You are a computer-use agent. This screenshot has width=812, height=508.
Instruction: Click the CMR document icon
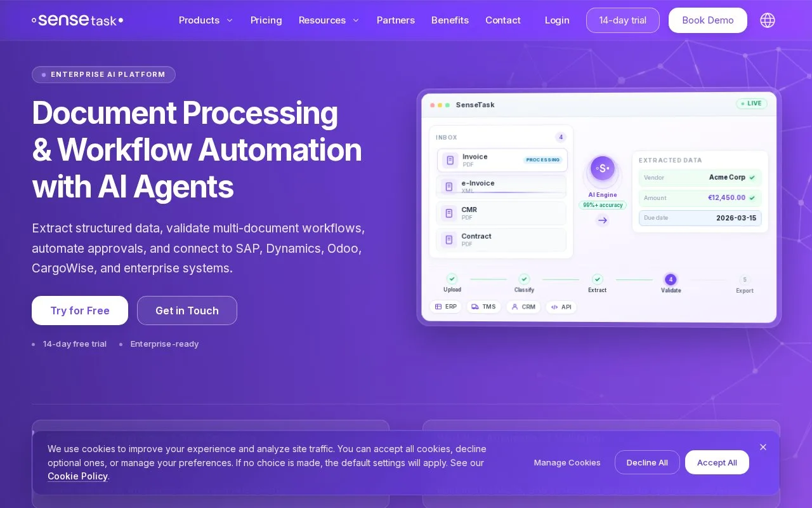click(449, 213)
